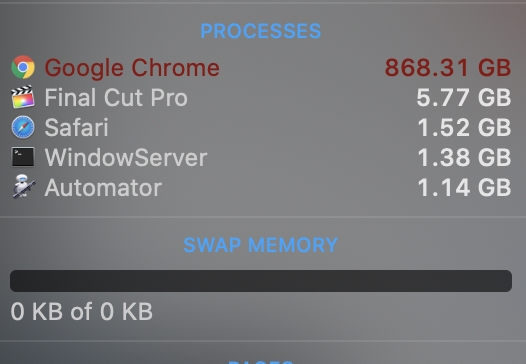This screenshot has height=364, width=526.
Task: Select the Automator process name
Action: click(x=103, y=188)
